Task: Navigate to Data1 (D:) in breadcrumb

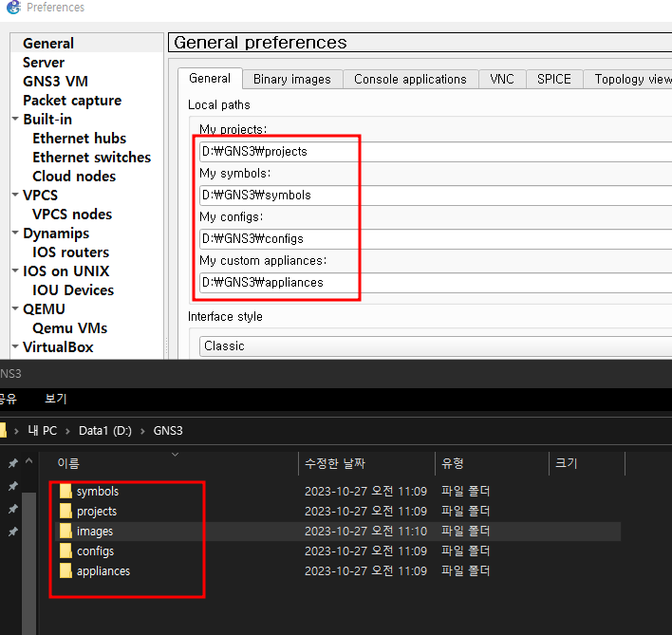Action: (105, 431)
